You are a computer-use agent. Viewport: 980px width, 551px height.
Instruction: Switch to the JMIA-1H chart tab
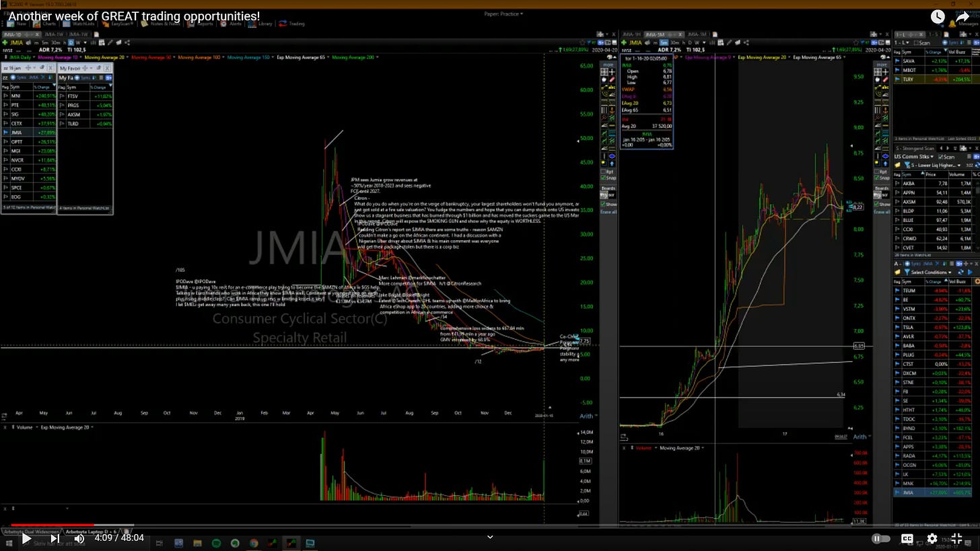pyautogui.click(x=631, y=34)
